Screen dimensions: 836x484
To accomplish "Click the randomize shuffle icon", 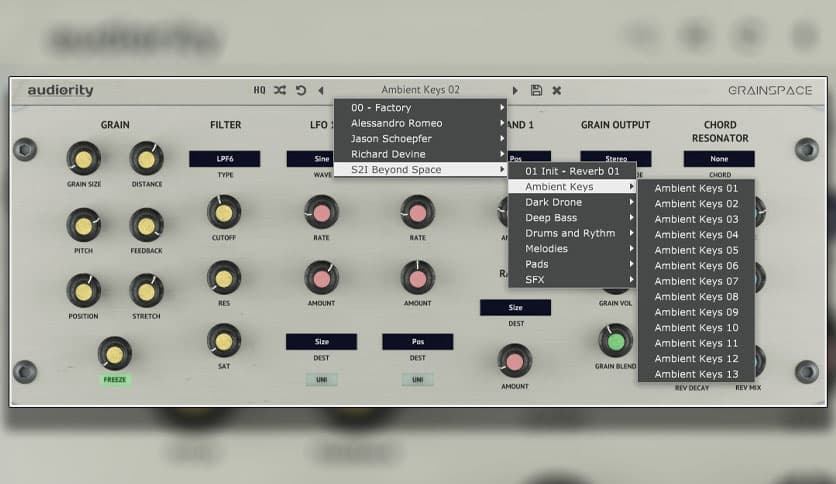I will (280, 90).
